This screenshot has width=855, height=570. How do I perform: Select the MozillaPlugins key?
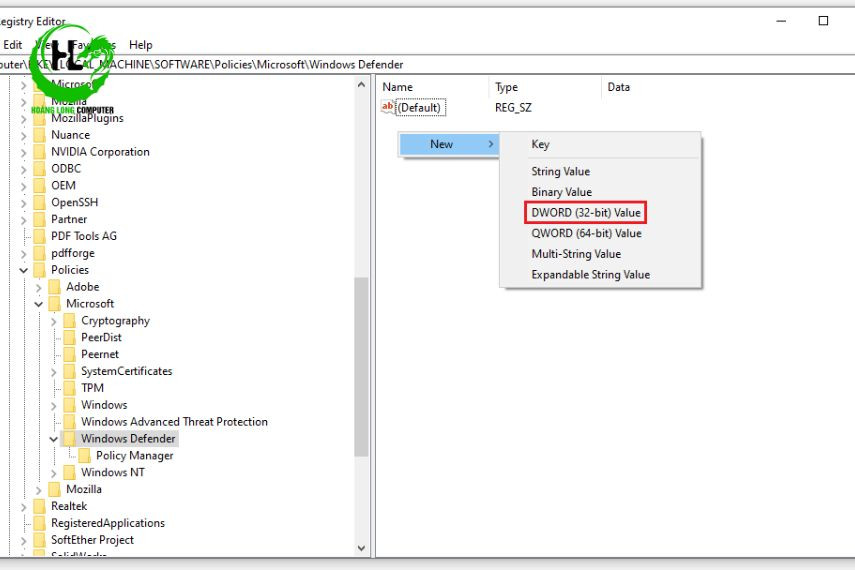(87, 118)
